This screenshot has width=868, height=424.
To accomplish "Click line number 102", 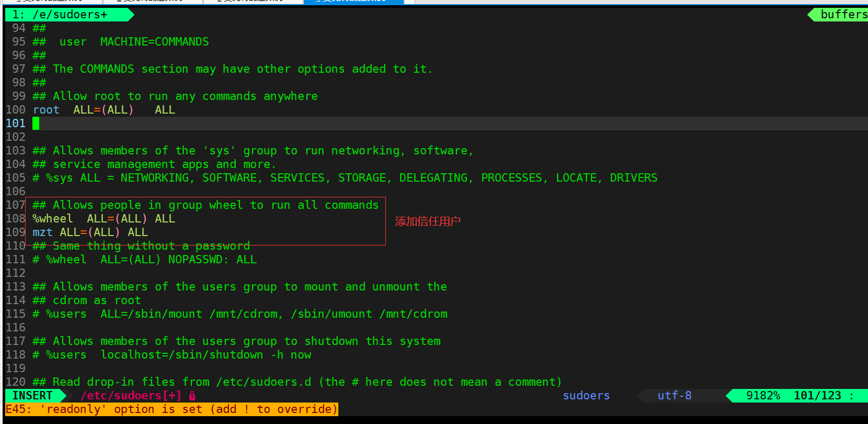I will pos(16,137).
